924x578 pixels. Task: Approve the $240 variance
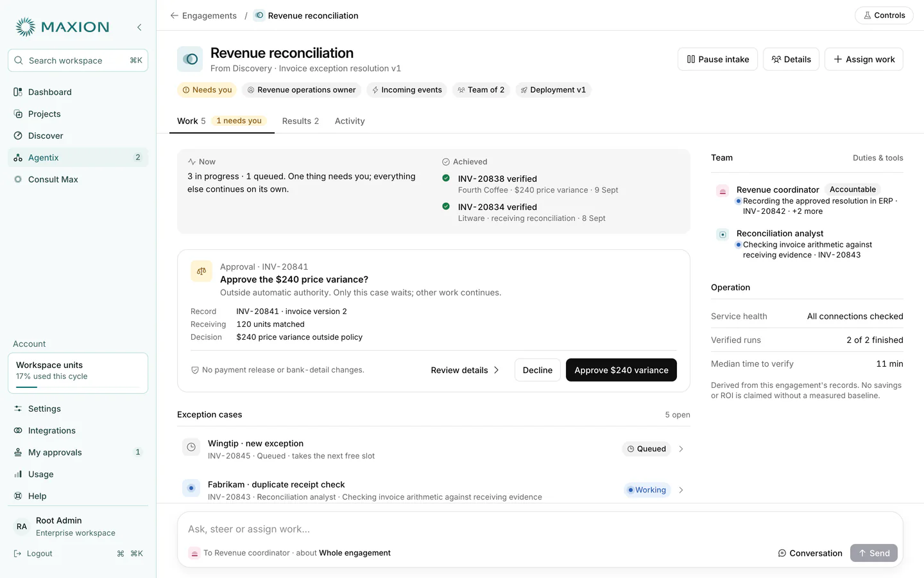pyautogui.click(x=621, y=370)
